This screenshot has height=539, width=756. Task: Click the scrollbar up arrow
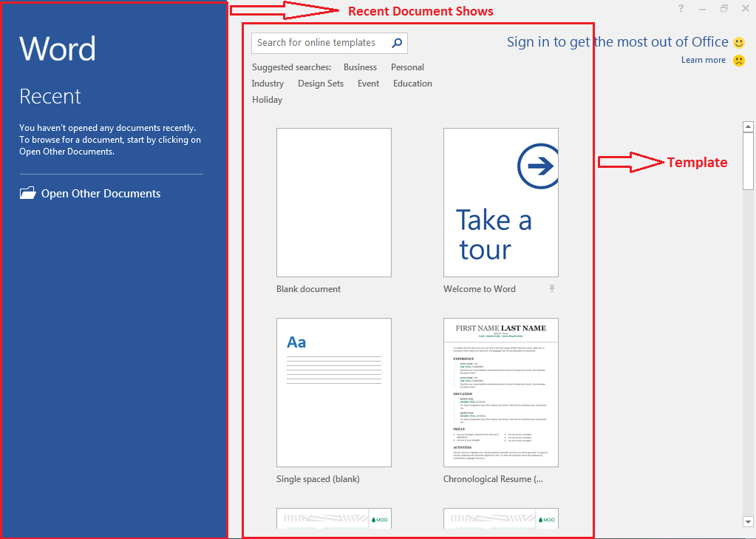pyautogui.click(x=748, y=126)
